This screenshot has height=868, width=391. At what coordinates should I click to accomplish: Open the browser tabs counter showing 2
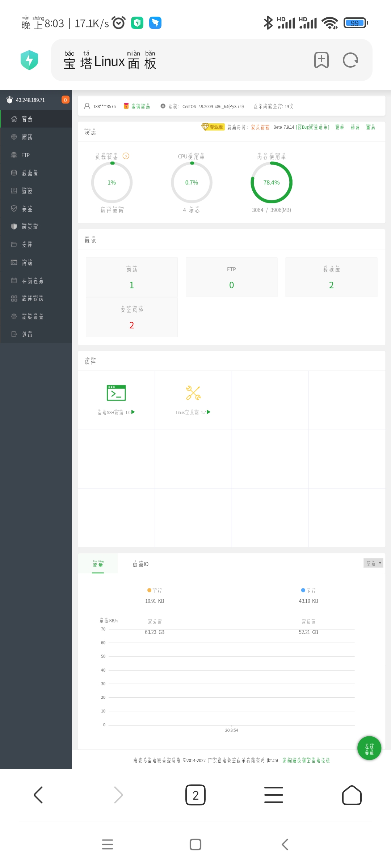tap(195, 795)
